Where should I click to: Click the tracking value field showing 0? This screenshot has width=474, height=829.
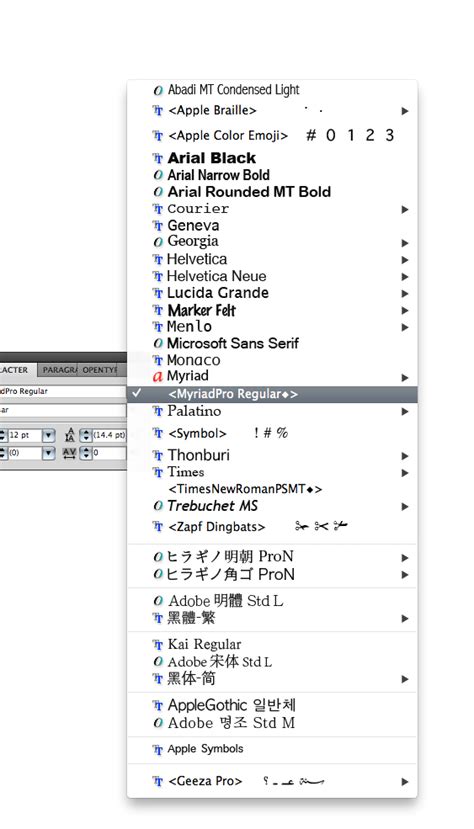tap(109, 453)
